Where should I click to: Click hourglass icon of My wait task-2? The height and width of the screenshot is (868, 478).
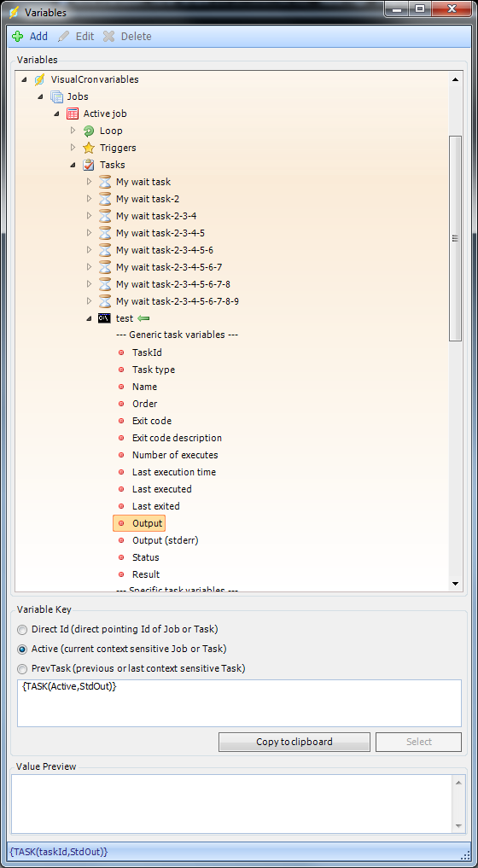(x=105, y=199)
